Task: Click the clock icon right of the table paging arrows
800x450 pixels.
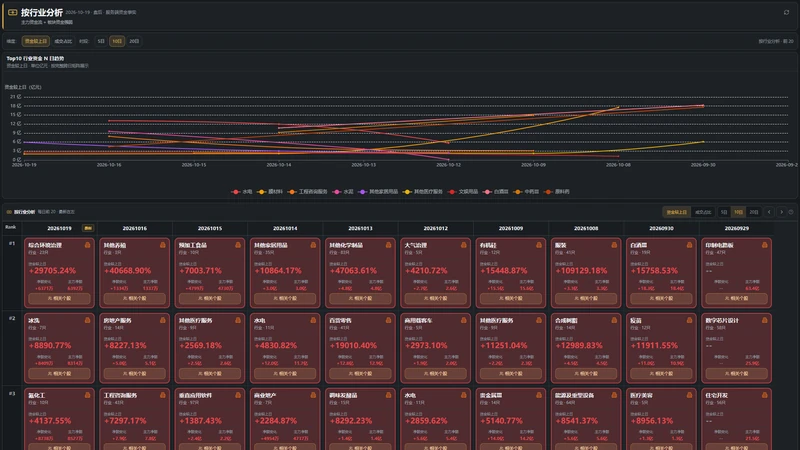Action: (x=791, y=212)
